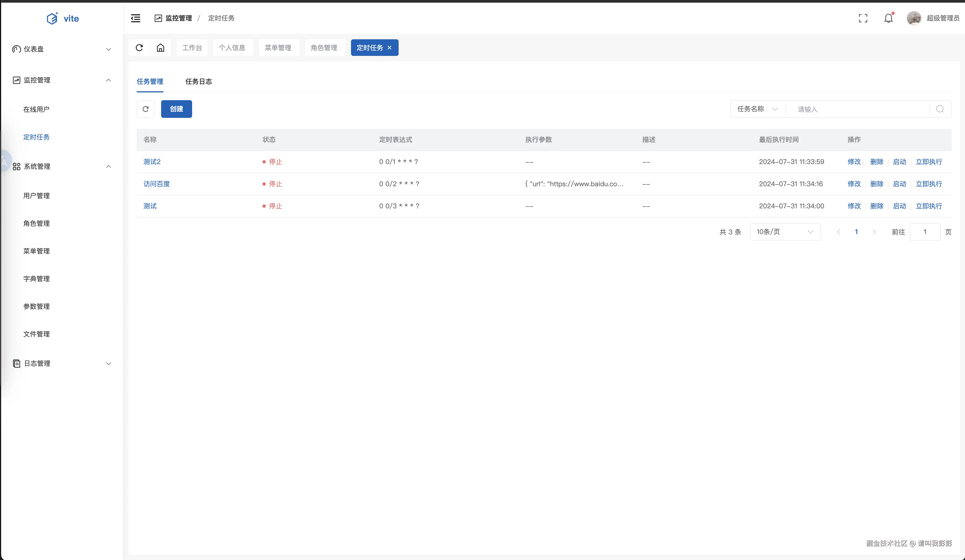
Task: Click 启动 for the 测试2 task
Action: click(899, 162)
